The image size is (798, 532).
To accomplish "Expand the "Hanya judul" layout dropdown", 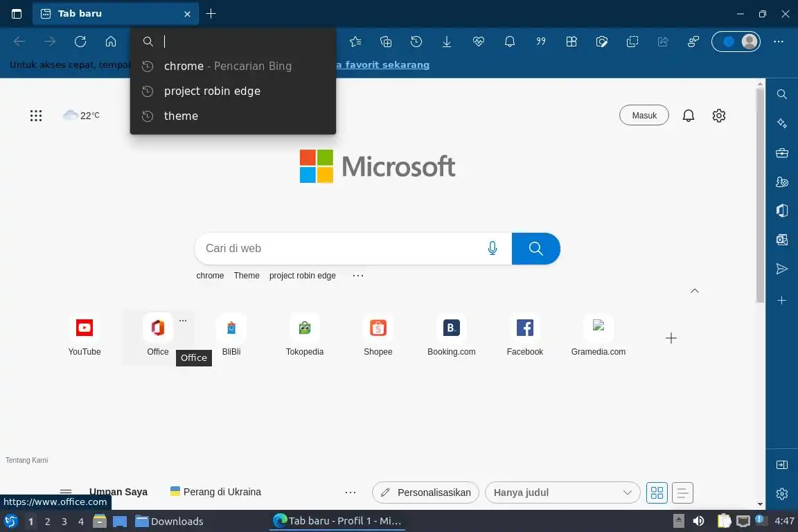I will tap(562, 493).
